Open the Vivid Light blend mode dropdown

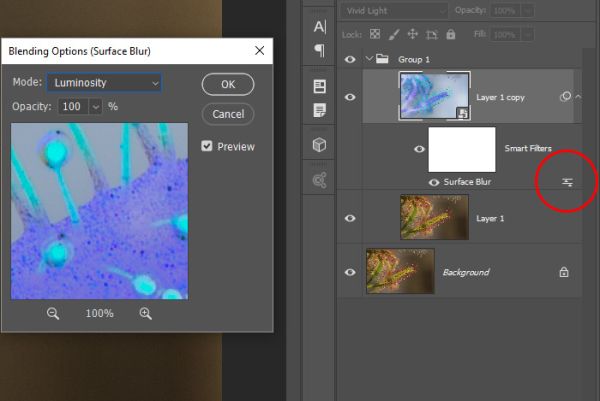click(x=394, y=11)
